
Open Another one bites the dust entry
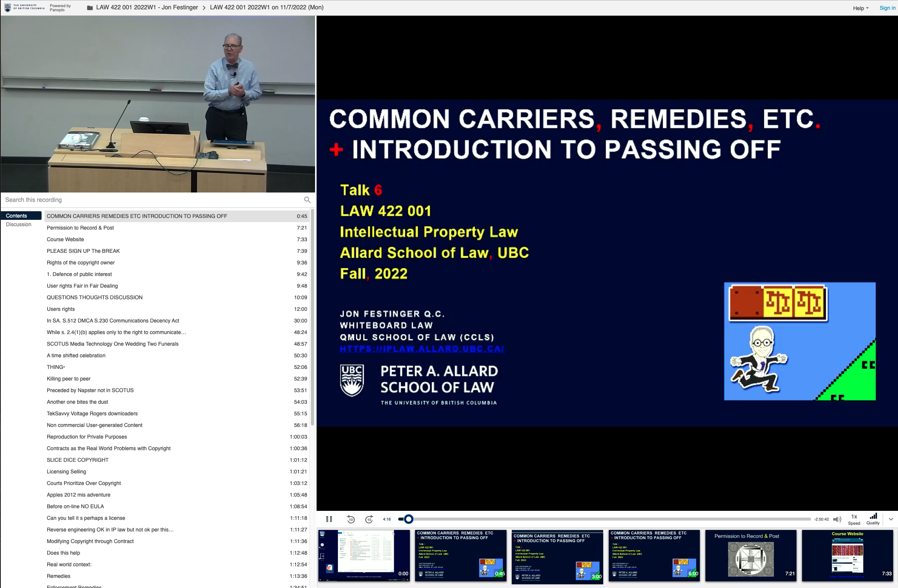tap(177, 402)
